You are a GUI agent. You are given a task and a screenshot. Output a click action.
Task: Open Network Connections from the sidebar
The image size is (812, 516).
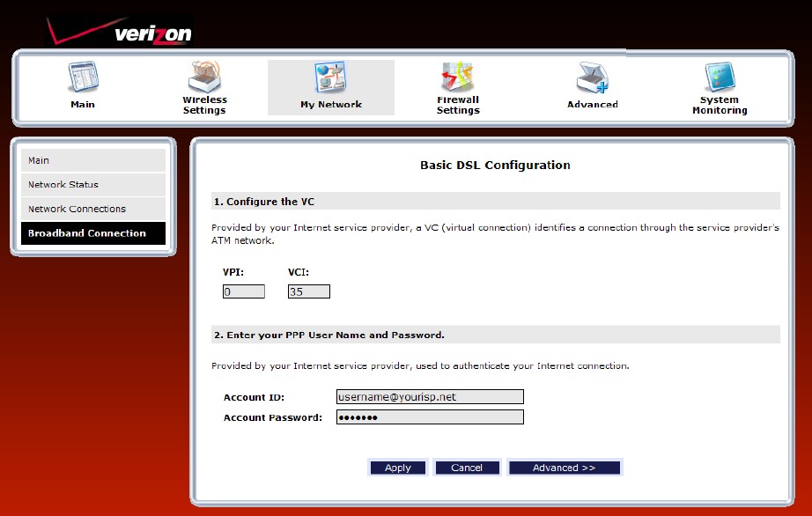point(92,209)
